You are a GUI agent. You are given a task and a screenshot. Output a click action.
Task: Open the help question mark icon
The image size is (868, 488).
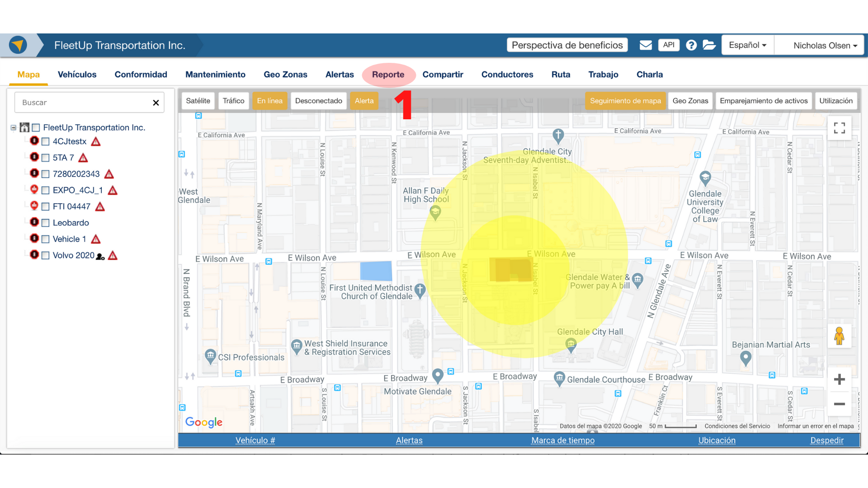pos(691,45)
